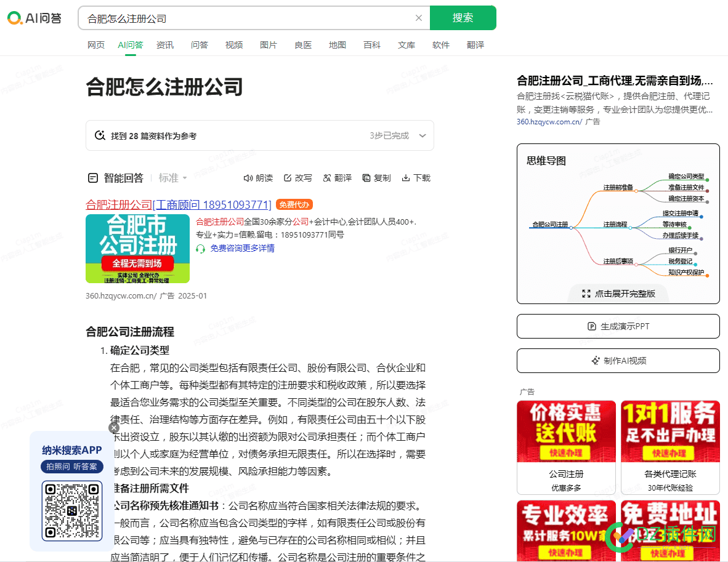Open the 免费咨询更多详情 link

point(242,248)
